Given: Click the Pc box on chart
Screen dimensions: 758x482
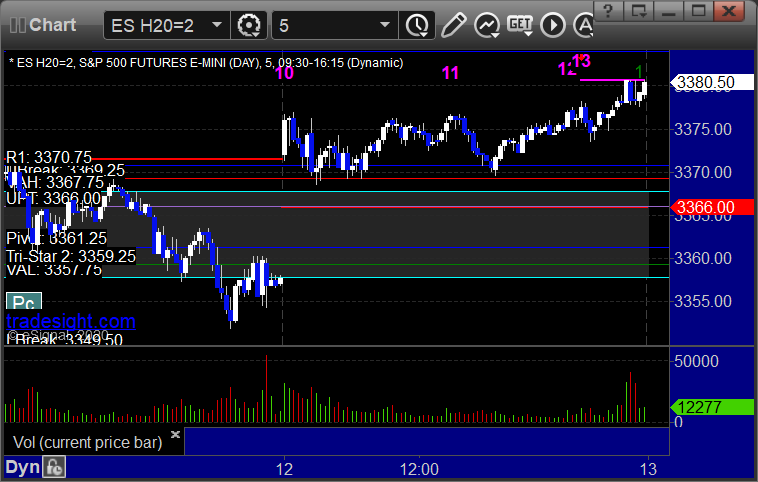Looking at the screenshot, I should (x=24, y=303).
